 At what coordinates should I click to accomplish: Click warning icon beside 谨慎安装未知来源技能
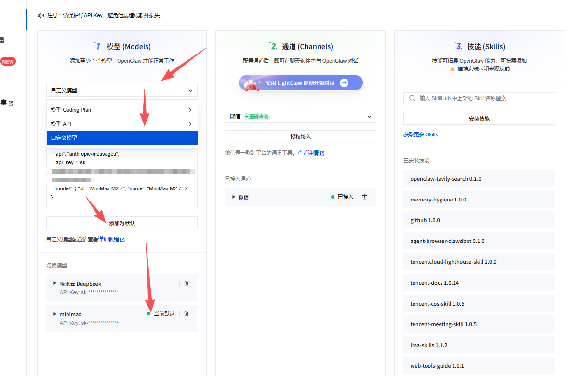point(452,69)
